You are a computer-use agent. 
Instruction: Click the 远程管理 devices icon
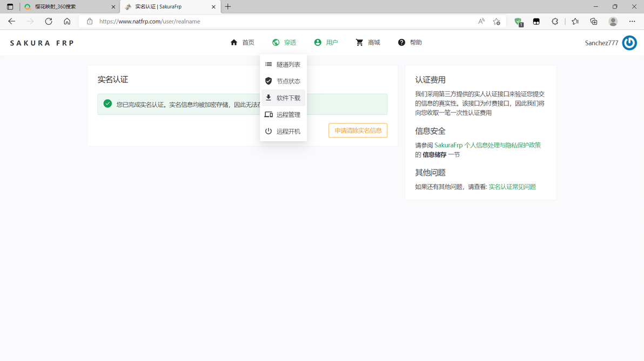tap(269, 114)
